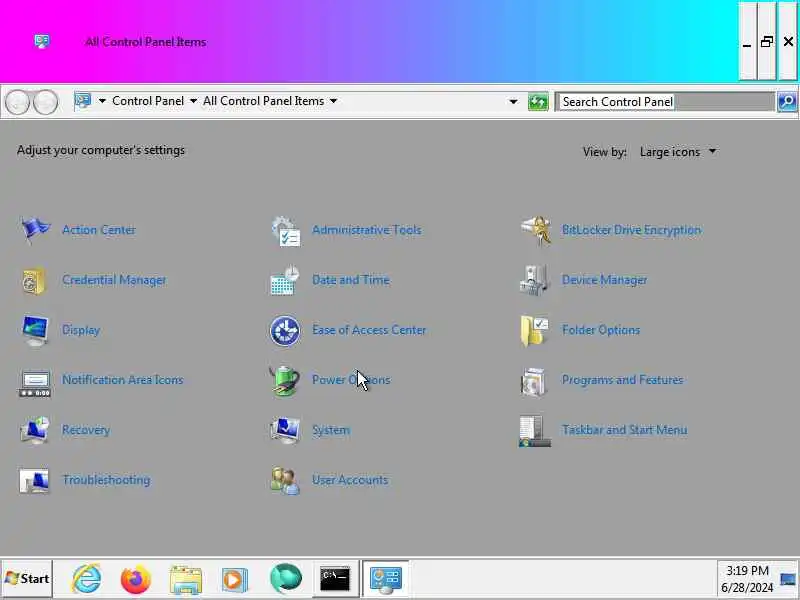Click the Control Panel icon in the address bar
Screen dimensions: 800x600
tap(83, 101)
